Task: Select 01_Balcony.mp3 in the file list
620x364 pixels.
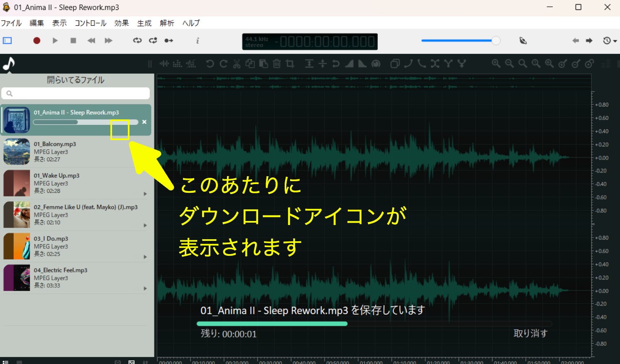Action: click(x=76, y=151)
